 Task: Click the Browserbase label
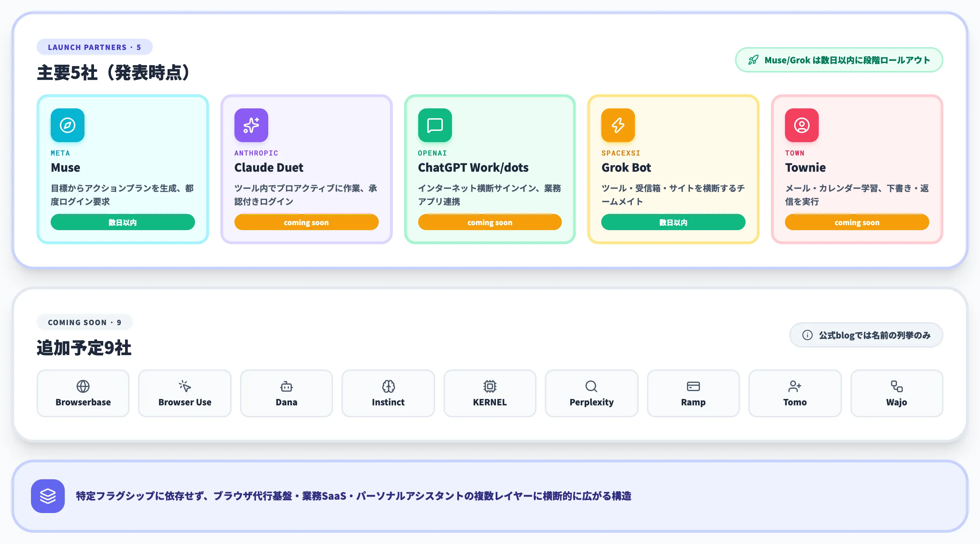pos(83,402)
